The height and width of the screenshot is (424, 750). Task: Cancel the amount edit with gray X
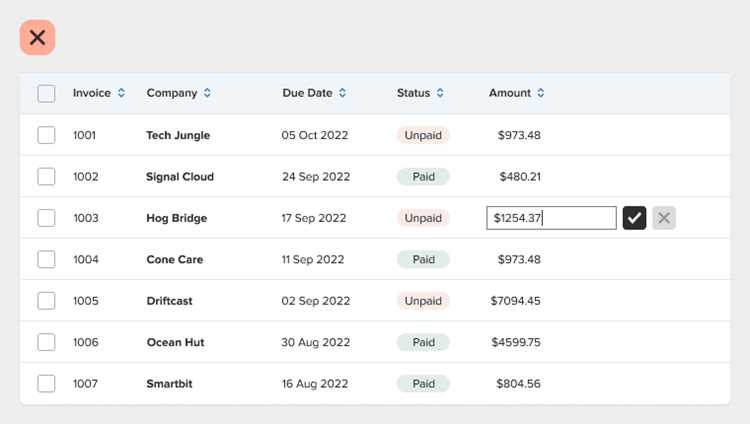(664, 218)
